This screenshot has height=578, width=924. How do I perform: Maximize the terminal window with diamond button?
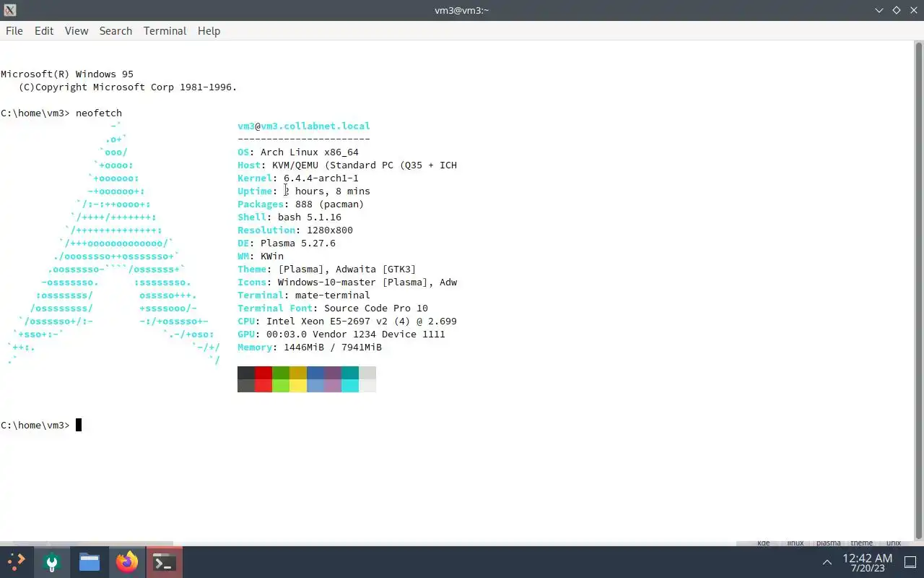coord(897,10)
